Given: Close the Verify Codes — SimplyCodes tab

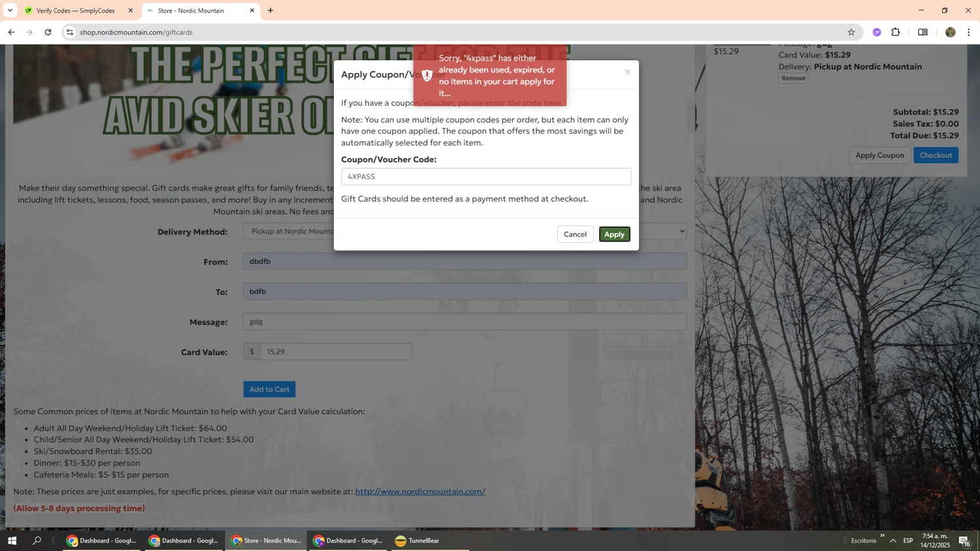Looking at the screenshot, I should (130, 10).
